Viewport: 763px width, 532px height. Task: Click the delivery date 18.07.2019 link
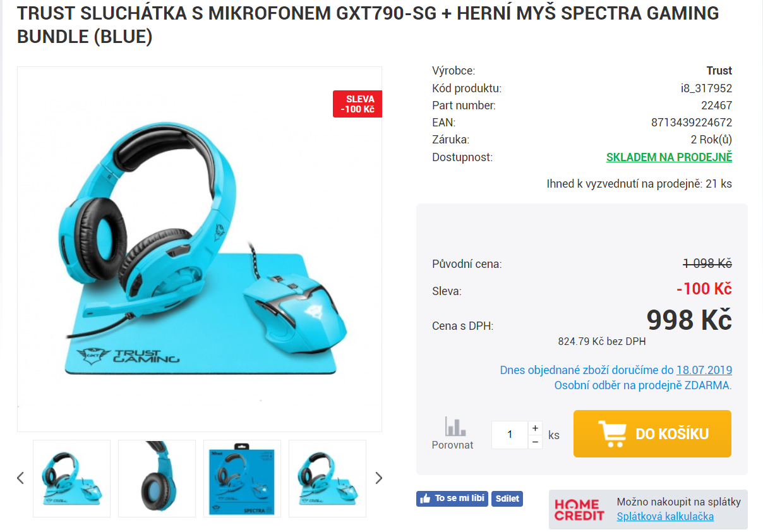pos(704,370)
